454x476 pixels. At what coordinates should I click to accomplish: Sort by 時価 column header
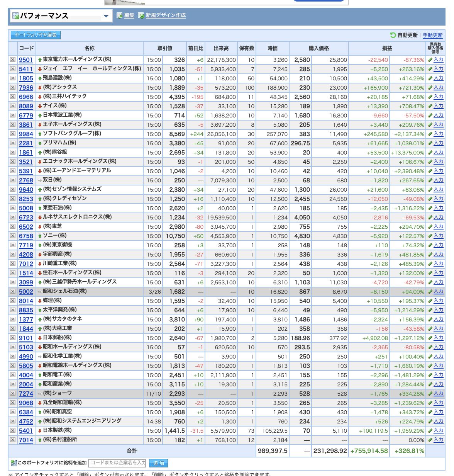[273, 48]
